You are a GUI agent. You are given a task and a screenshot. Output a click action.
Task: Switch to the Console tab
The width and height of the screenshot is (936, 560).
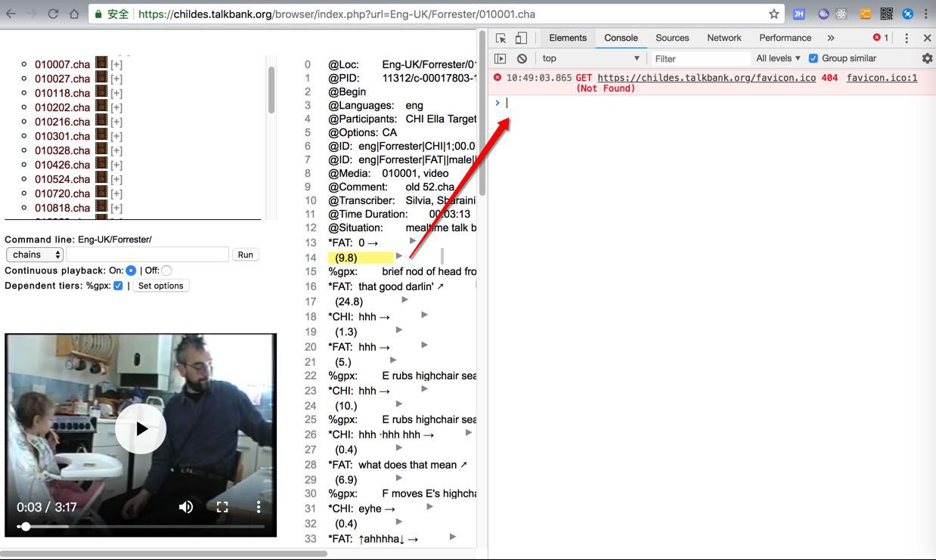pyautogui.click(x=621, y=38)
